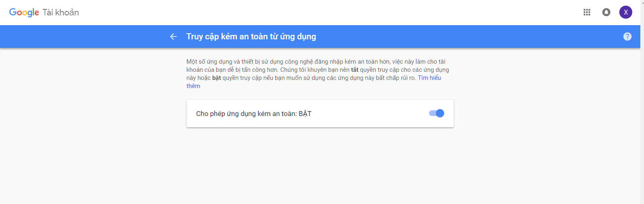
Task: Click the "Tài khoản" text beside the logo
Action: [x=61, y=13]
